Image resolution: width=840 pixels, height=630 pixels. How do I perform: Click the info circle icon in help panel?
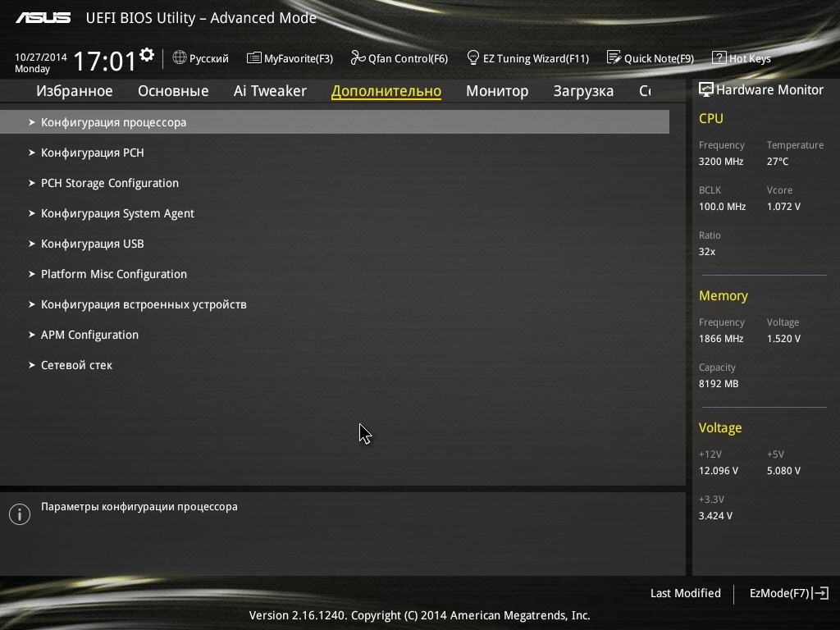click(x=20, y=514)
